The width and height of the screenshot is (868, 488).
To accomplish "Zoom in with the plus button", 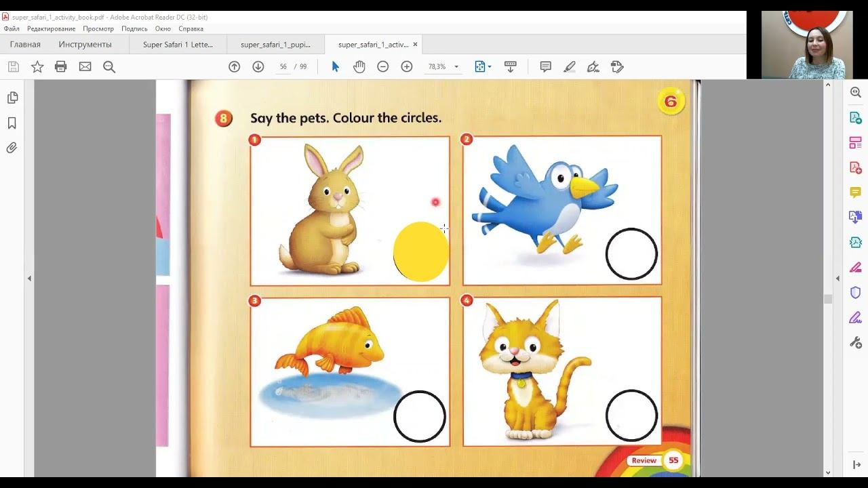I will click(x=407, y=66).
